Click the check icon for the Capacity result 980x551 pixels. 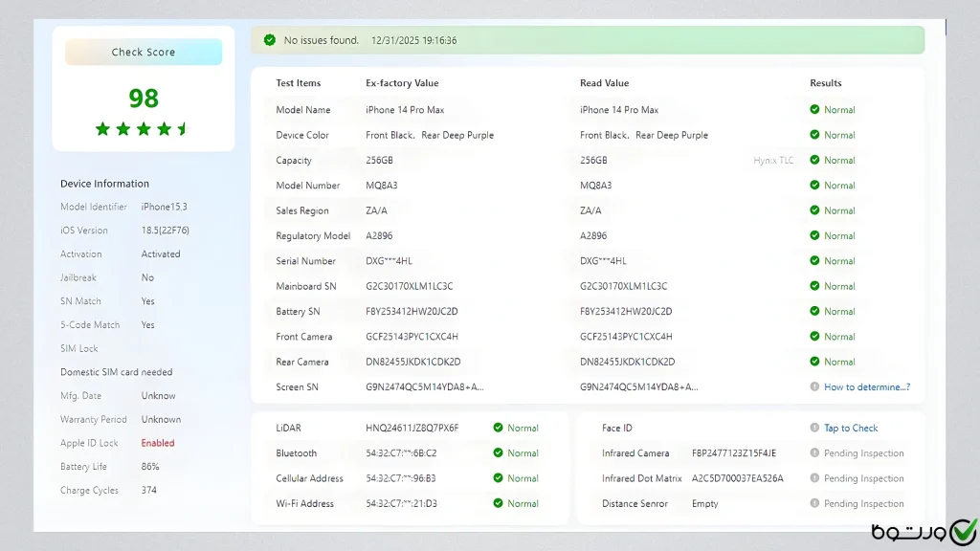814,161
